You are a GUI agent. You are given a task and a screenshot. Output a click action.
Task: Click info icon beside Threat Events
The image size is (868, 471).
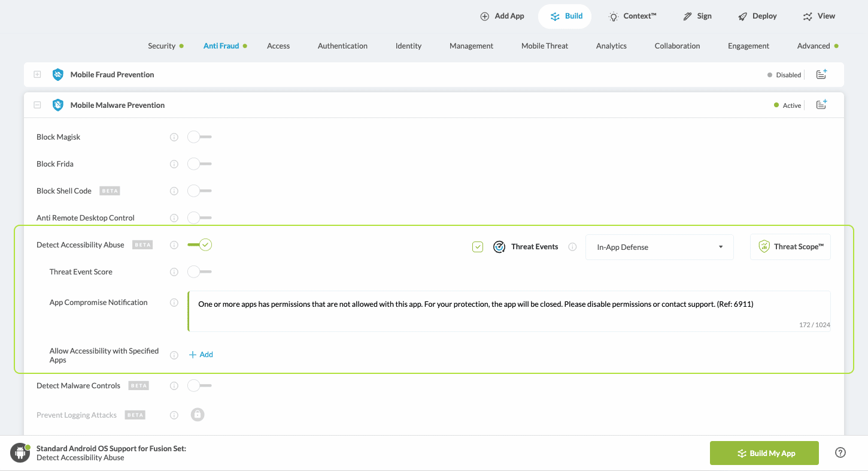point(572,247)
